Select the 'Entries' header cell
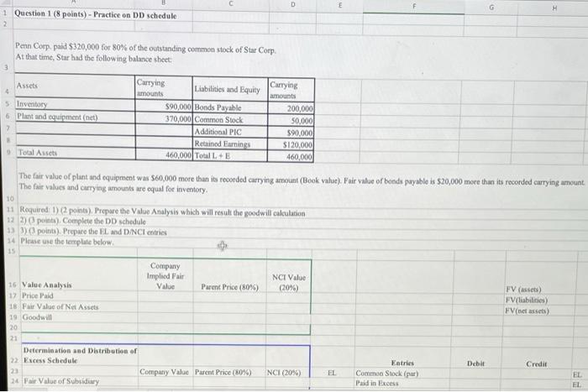This screenshot has height=392, width=588. [402, 363]
